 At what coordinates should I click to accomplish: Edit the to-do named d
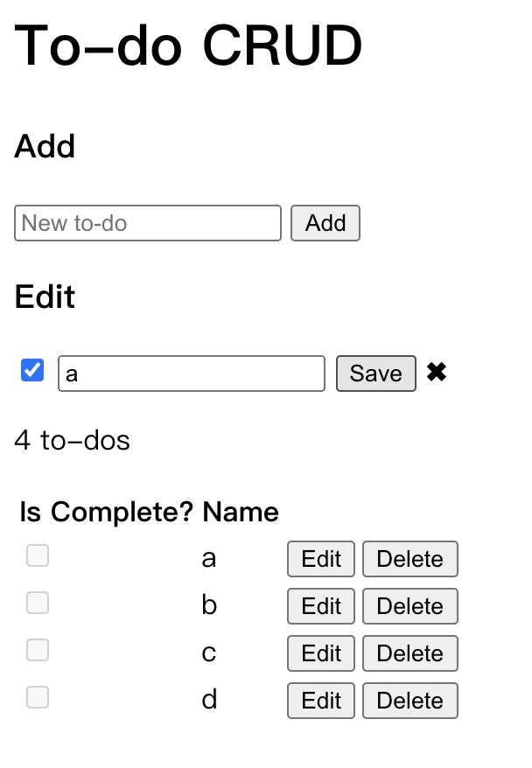pyautogui.click(x=321, y=701)
